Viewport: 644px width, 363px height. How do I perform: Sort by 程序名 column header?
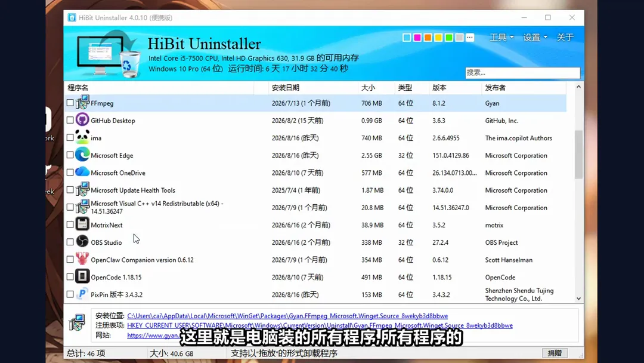[x=159, y=88]
